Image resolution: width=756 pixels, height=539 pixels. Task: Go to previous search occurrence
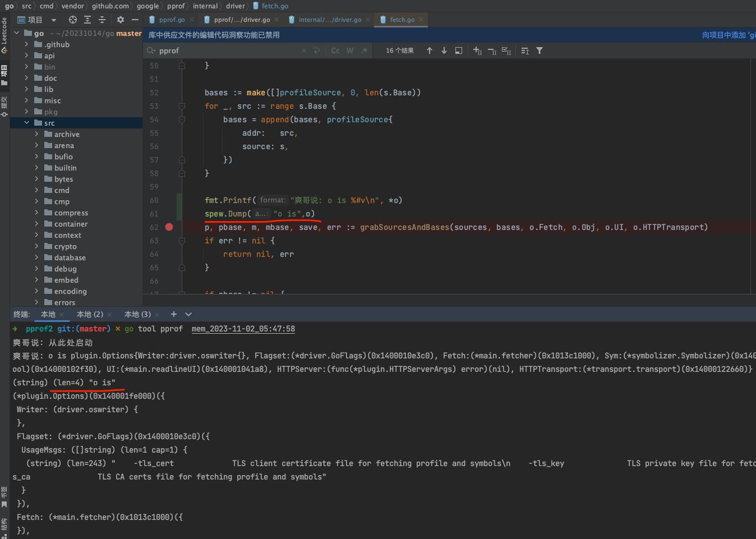pyautogui.click(x=430, y=50)
